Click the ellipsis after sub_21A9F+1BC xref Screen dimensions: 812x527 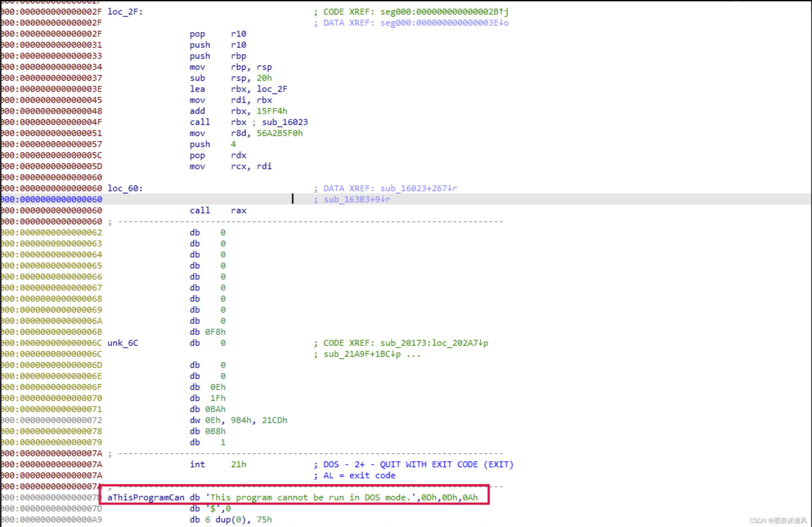point(414,354)
